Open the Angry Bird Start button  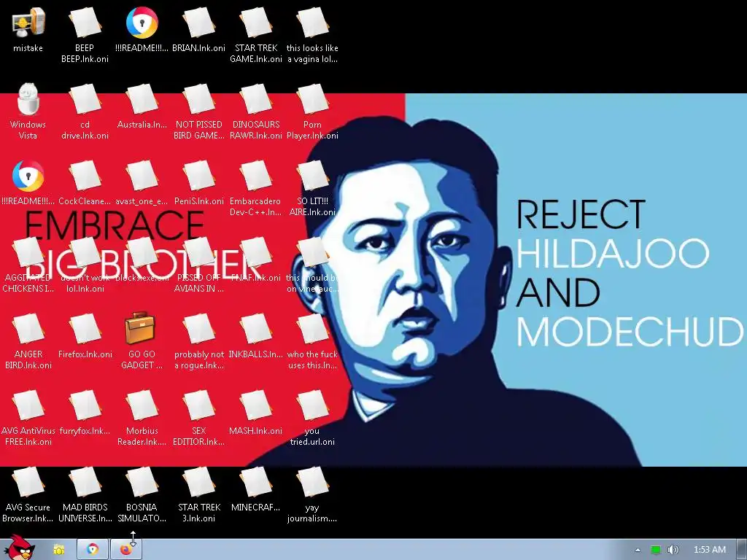coord(19,548)
